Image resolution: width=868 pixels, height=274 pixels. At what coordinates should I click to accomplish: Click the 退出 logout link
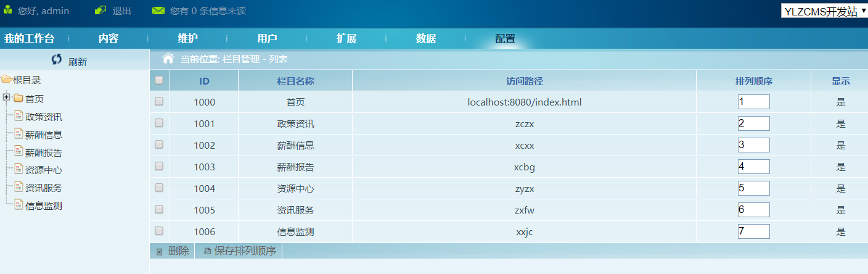pos(122,11)
